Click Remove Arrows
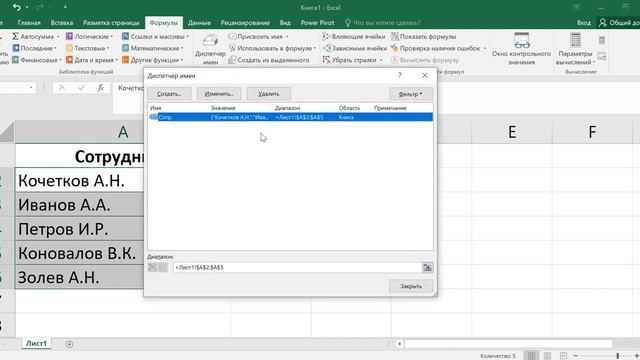This screenshot has height=360, width=640. point(353,60)
